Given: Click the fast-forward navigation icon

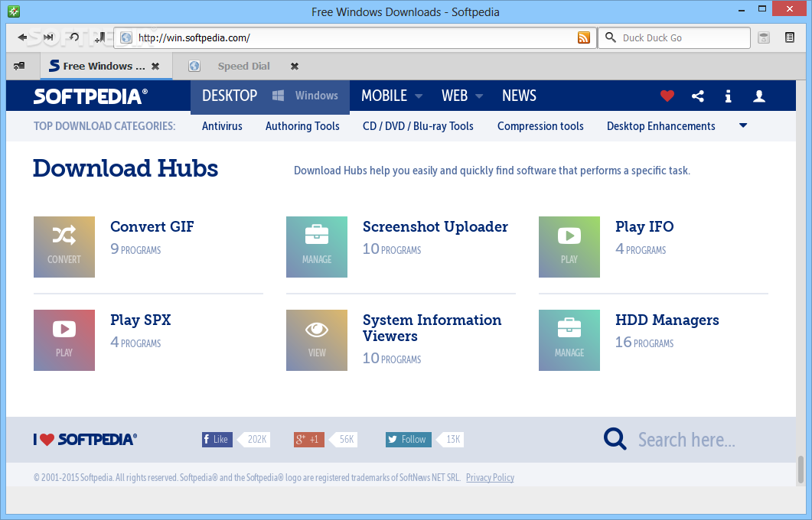Looking at the screenshot, I should point(48,37).
